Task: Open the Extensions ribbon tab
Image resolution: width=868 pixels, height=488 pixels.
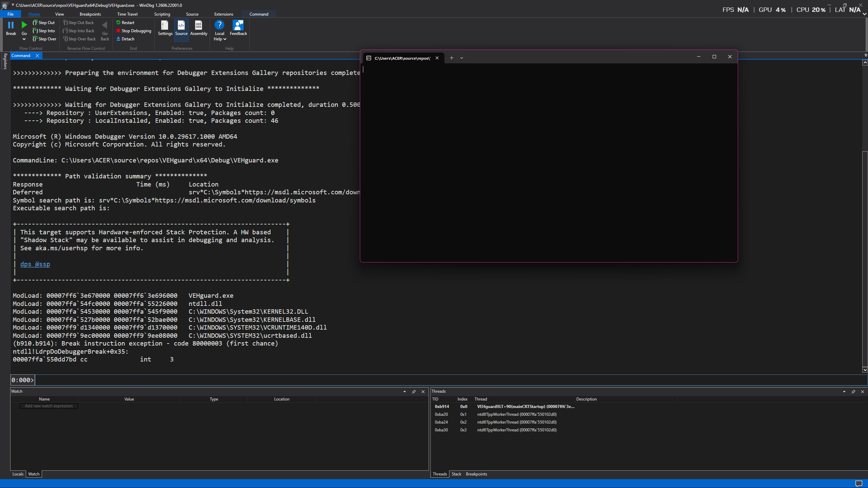Action: pyautogui.click(x=224, y=14)
